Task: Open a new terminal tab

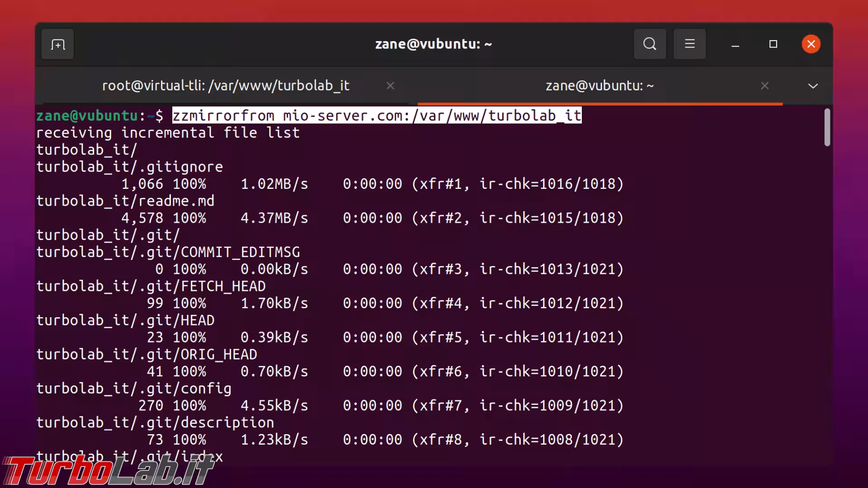Action: (57, 44)
